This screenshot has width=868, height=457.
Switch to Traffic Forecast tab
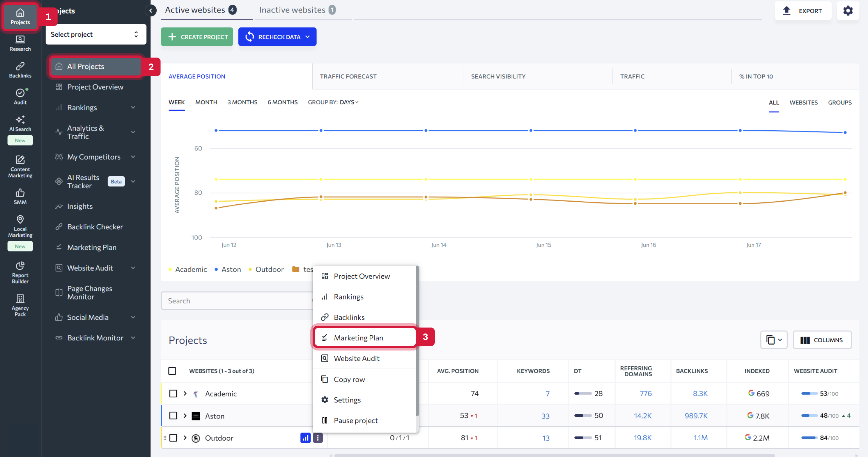pos(348,76)
